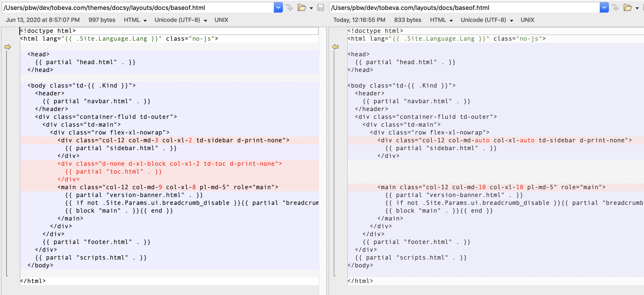Viewport: 644px width, 295px height.
Task: Click the left file path text field
Action: (138, 8)
